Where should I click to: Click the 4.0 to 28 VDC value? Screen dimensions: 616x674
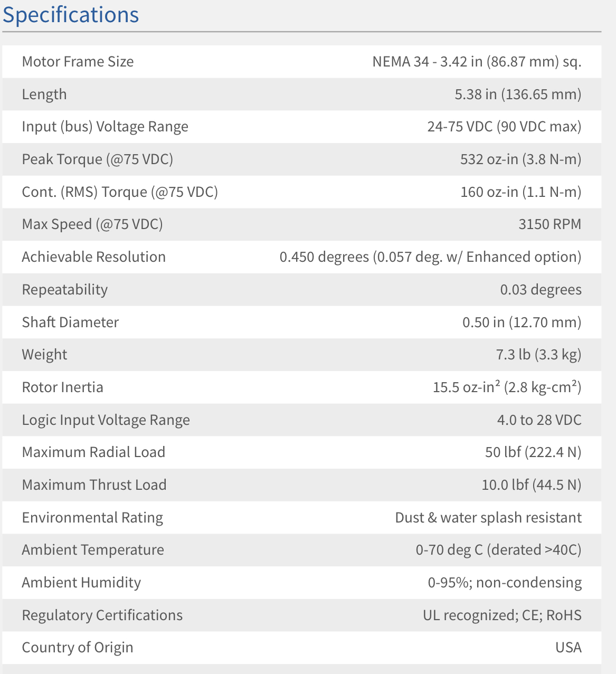coord(538,420)
